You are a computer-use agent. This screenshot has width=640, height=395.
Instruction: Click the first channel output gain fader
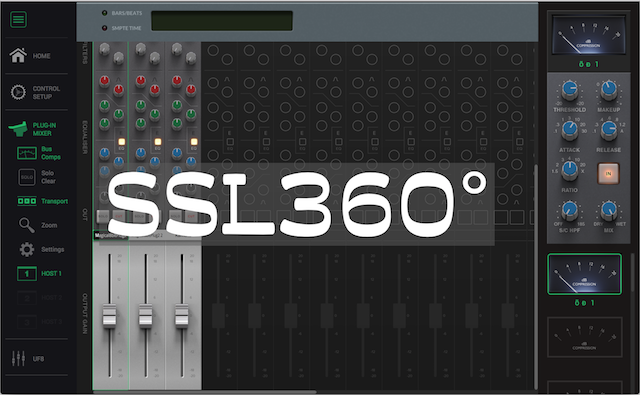pyautogui.click(x=109, y=316)
